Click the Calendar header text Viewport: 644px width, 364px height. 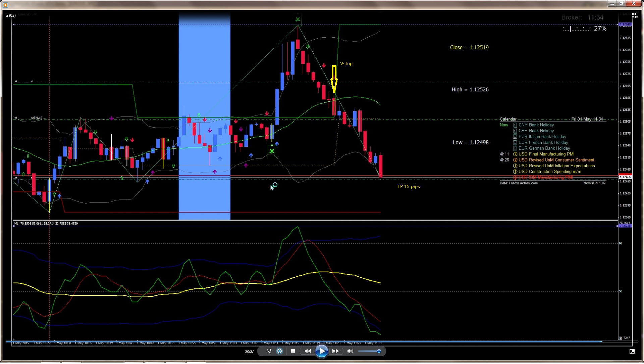pos(508,119)
